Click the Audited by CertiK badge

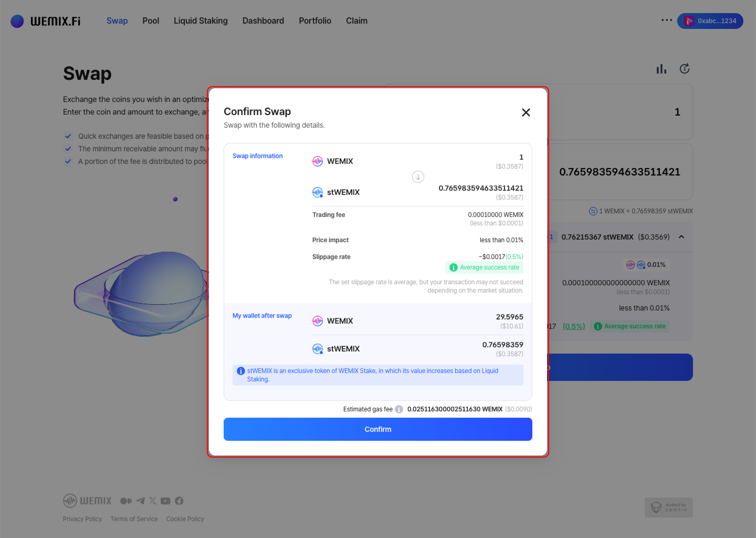pyautogui.click(x=668, y=507)
